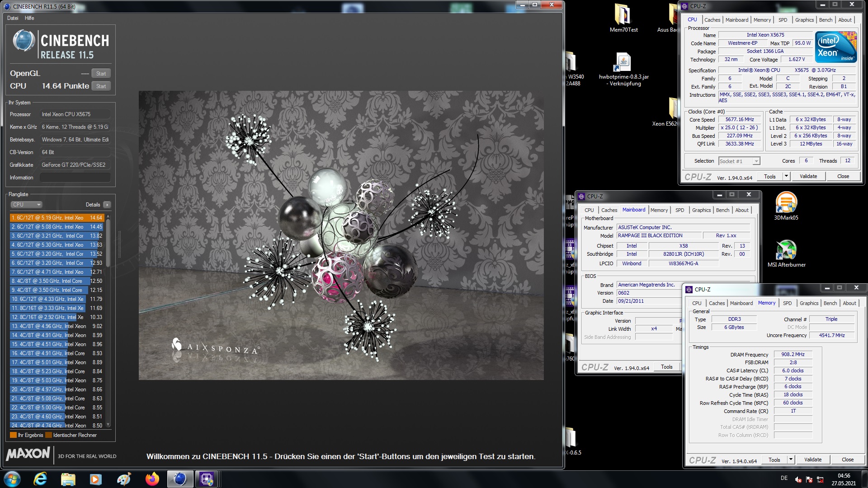Click Close in the CPU-Z Memory window
This screenshot has height=488, width=868.
pos(847,460)
